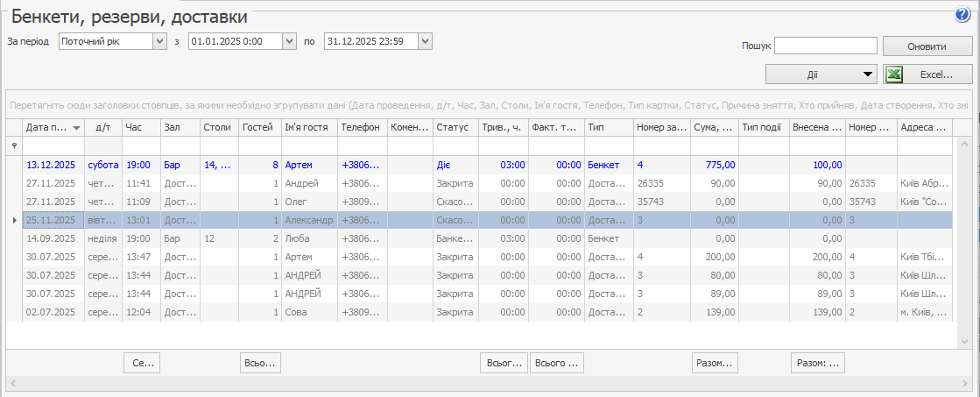980x397 pixels.
Task: Open the start date 01.01.2025 picker
Action: 290,41
